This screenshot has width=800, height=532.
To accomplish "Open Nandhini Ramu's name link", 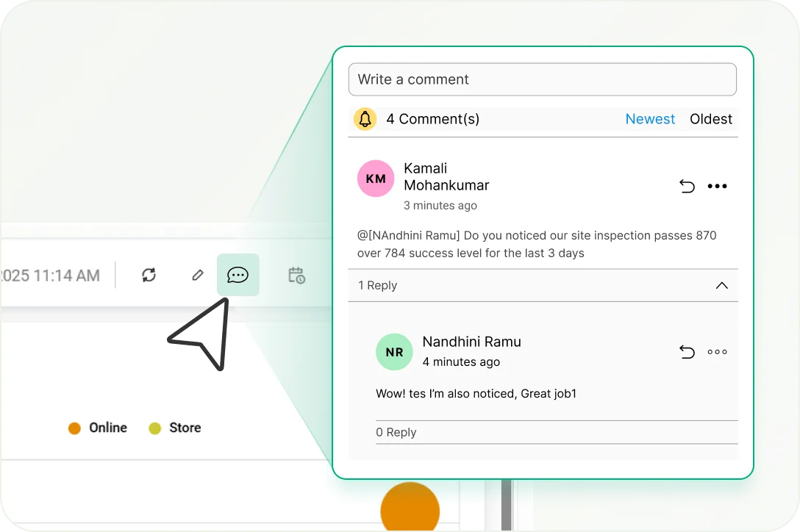I will [471, 342].
